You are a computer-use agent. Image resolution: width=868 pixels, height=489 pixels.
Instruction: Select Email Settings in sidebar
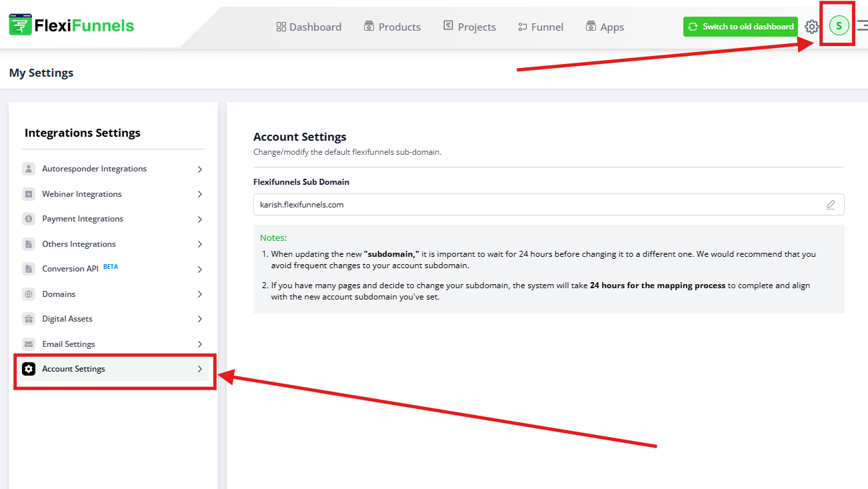coord(112,344)
